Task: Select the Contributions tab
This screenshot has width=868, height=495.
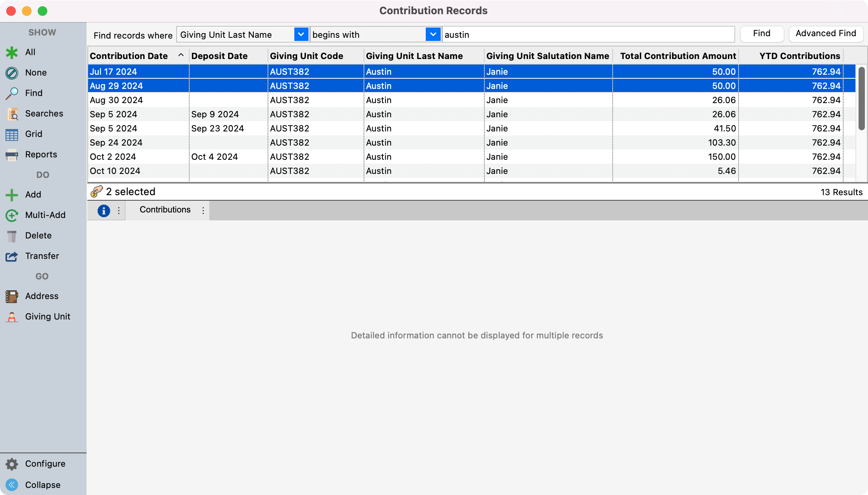Action: [165, 210]
